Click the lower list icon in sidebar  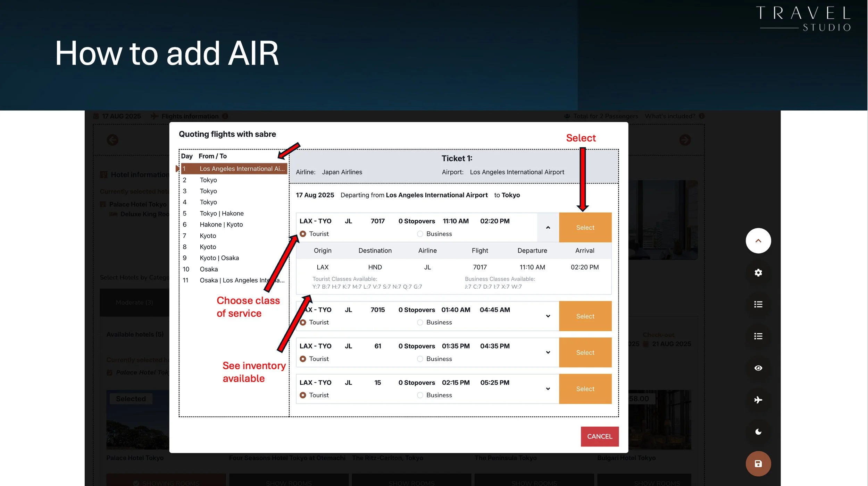coord(758,336)
